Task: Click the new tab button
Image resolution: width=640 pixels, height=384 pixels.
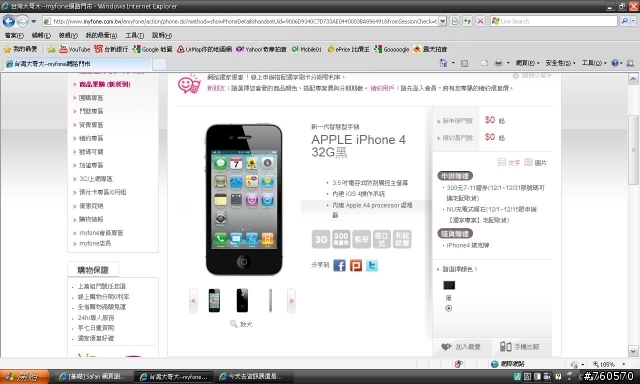Action: 160,64
